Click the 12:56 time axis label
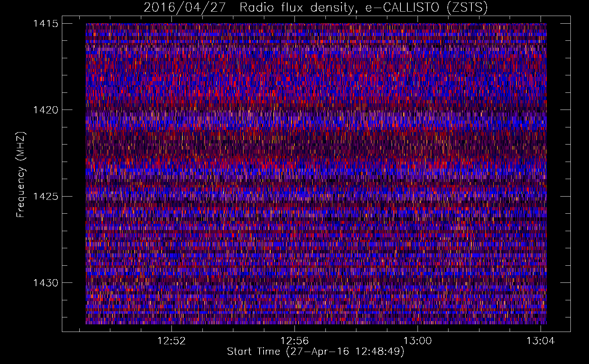The image size is (589, 364). click(294, 341)
